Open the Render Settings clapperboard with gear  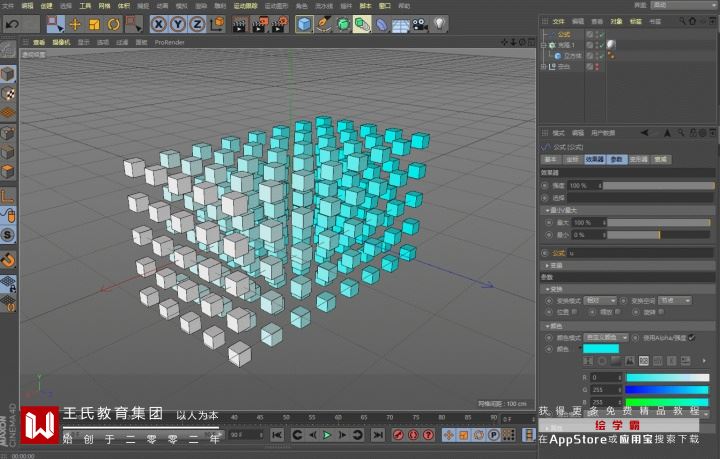pos(279,24)
